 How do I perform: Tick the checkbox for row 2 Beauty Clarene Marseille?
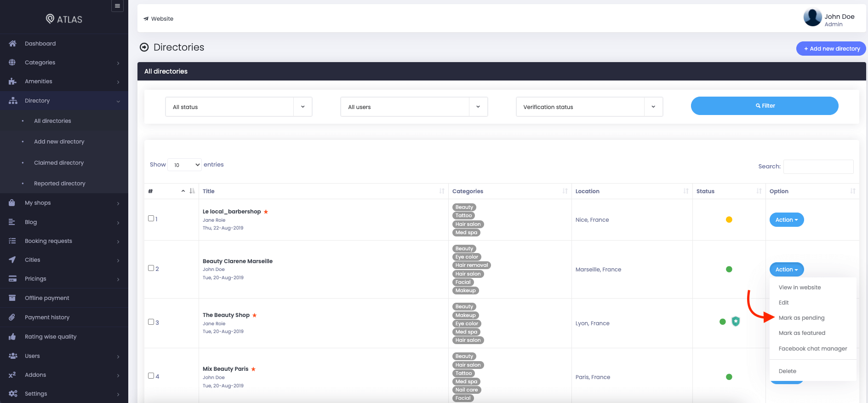tap(151, 268)
